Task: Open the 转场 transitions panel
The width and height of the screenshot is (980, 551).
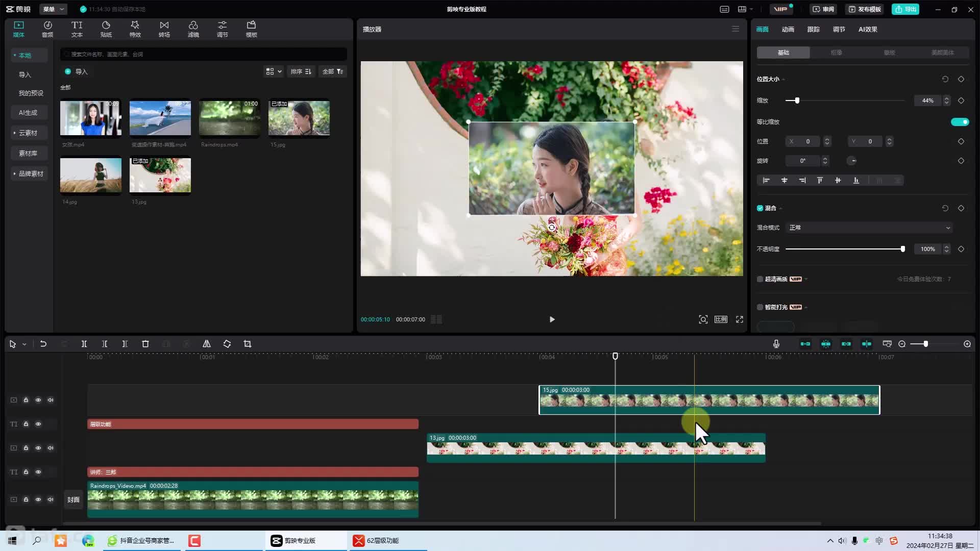Action: (x=164, y=29)
